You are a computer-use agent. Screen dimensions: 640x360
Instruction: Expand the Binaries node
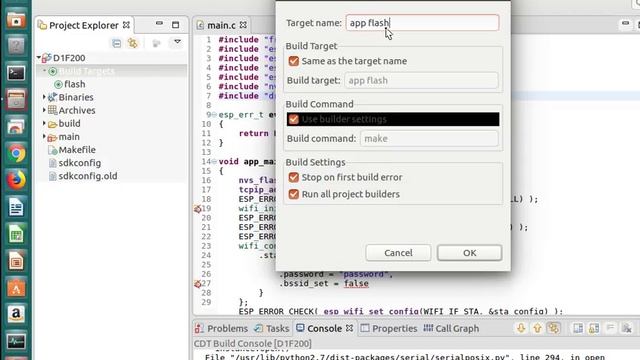click(x=44, y=97)
